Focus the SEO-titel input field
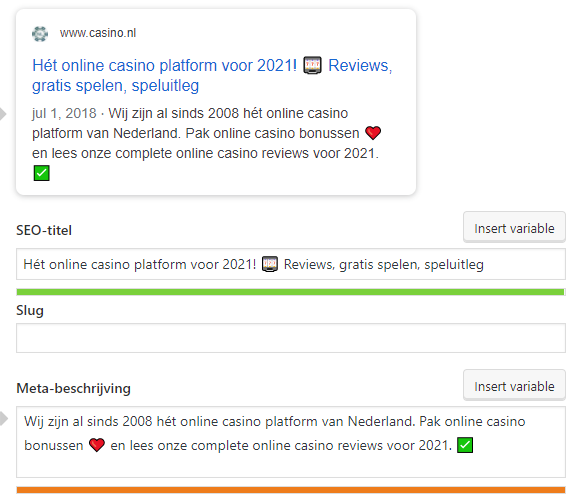 (291, 264)
